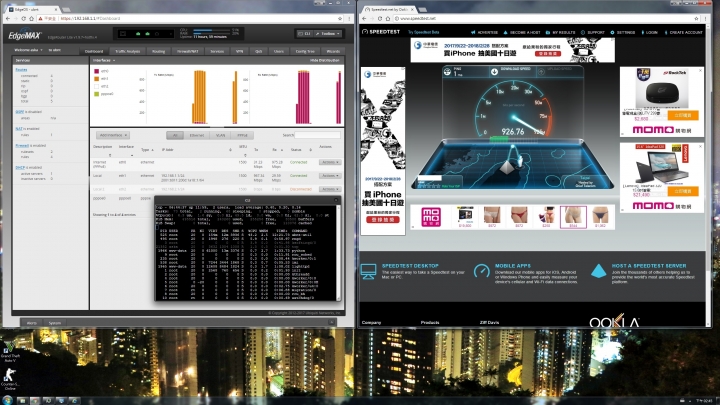Open home page in Speedtest browser window
Viewport: 720px width, 405px height.
(388, 18)
